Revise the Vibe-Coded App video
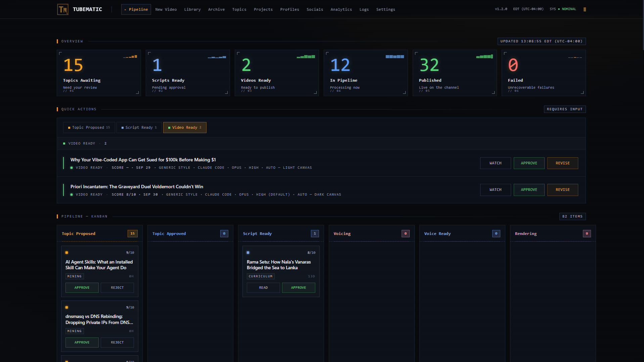Image resolution: width=644 pixels, height=362 pixels. (x=562, y=163)
